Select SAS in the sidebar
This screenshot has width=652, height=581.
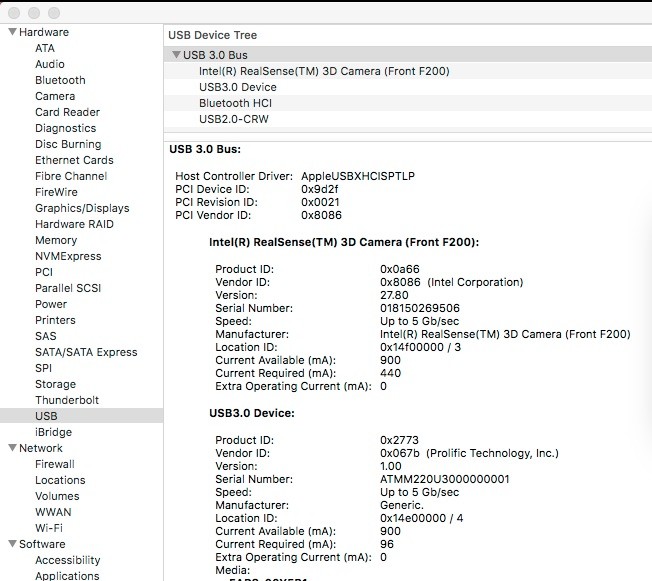pos(46,336)
